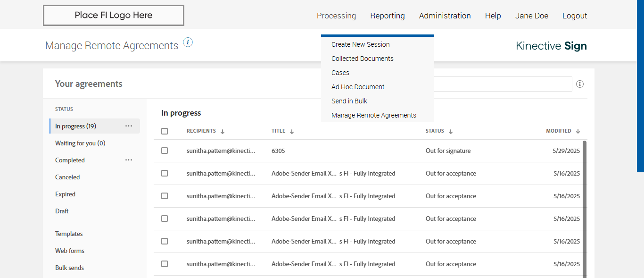
Task: Choose Create New Session from Processing menu
Action: [360, 44]
